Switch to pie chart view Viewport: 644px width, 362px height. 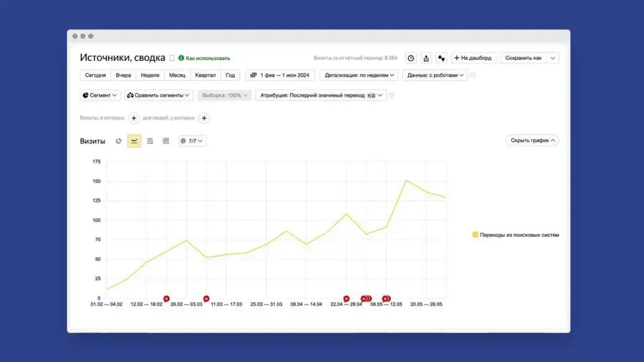(119, 141)
